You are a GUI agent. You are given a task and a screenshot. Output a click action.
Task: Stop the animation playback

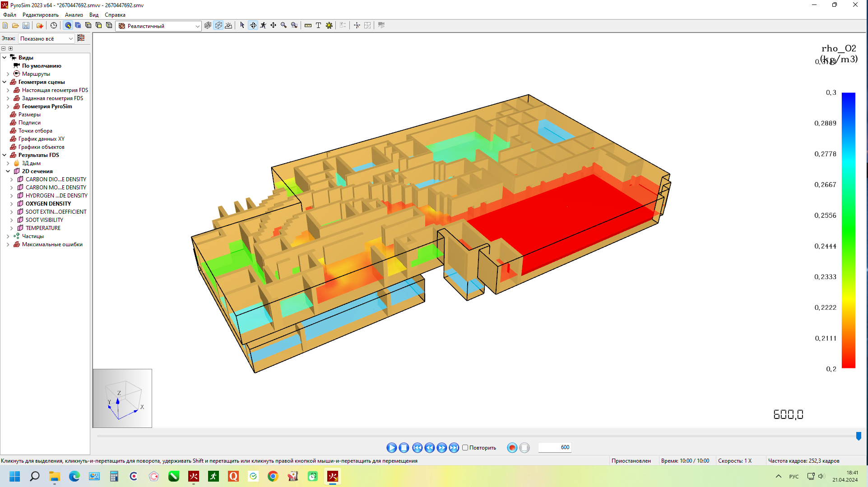tap(404, 448)
